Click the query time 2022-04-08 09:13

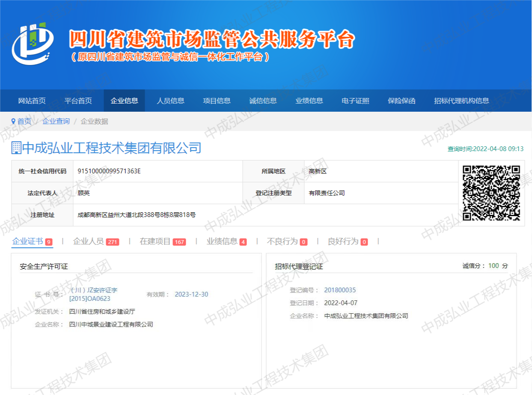point(485,149)
